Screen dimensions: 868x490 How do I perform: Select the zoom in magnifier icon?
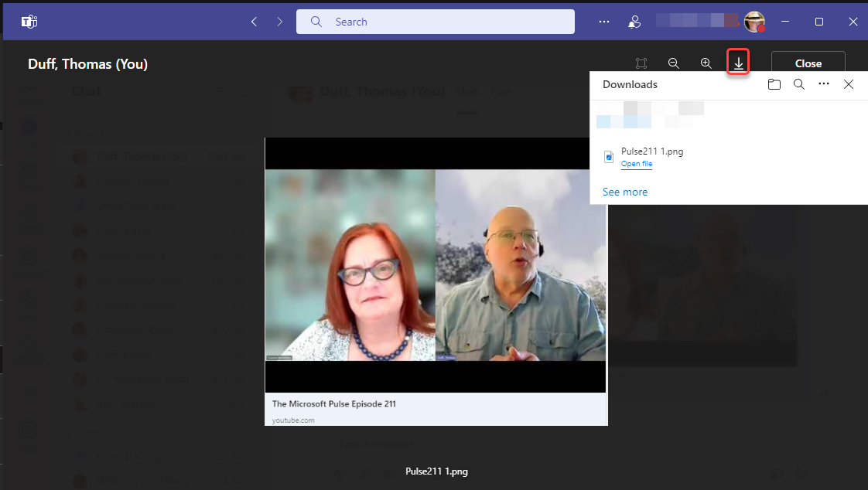coord(706,63)
